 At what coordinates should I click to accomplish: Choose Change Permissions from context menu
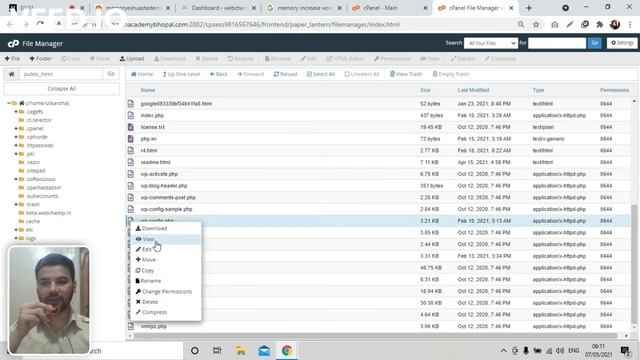point(167,291)
